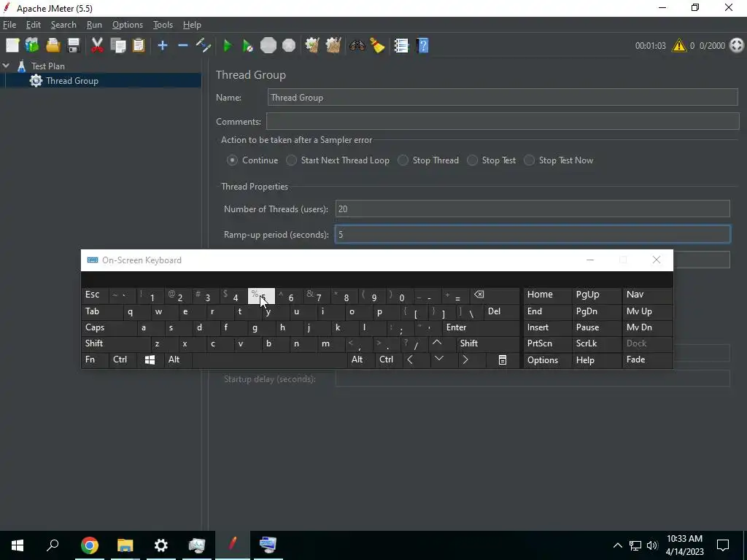The width and height of the screenshot is (747, 560).
Task: Open Chrome from the taskbar
Action: click(x=89, y=545)
